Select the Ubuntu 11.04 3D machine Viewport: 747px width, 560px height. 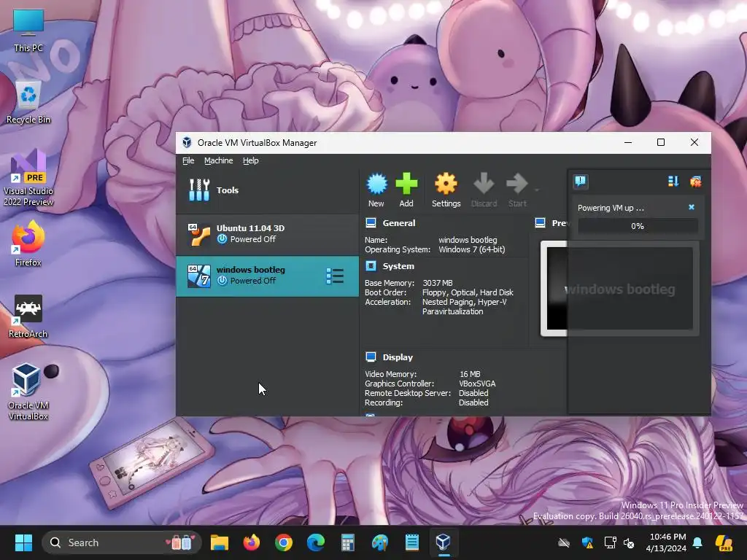[267, 234]
